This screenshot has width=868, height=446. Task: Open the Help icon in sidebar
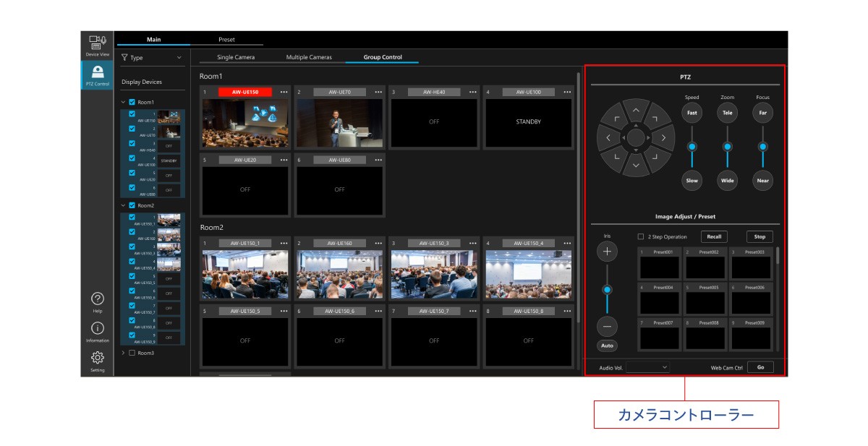point(97,299)
